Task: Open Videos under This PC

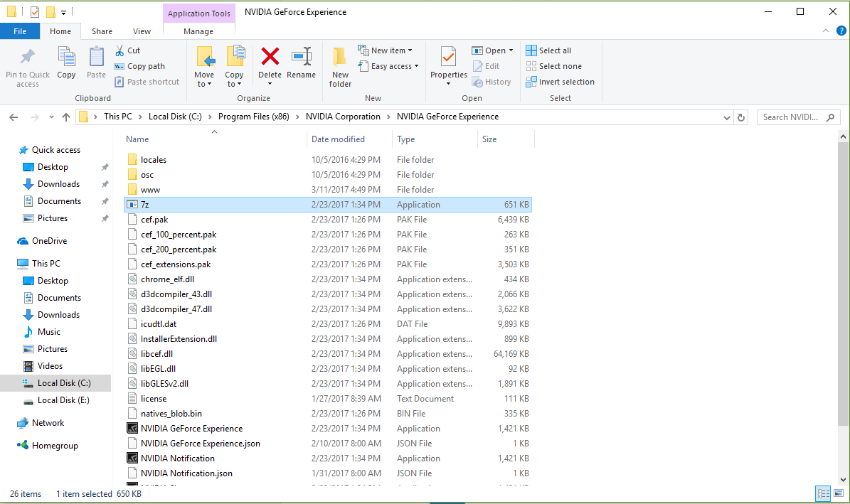Action: coord(50,366)
